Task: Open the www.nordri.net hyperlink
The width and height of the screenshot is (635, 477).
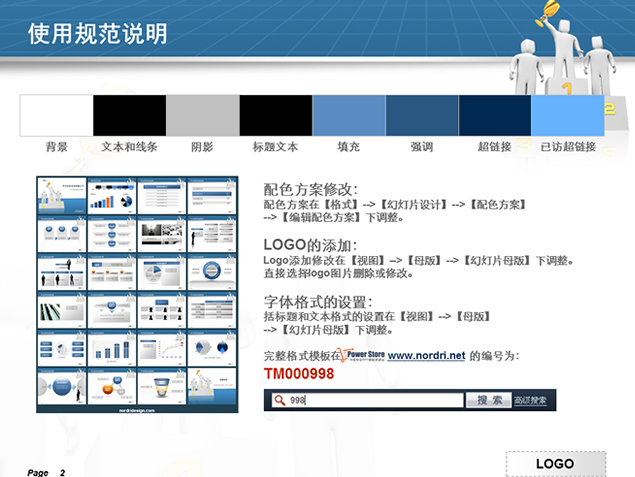Action: (x=426, y=356)
